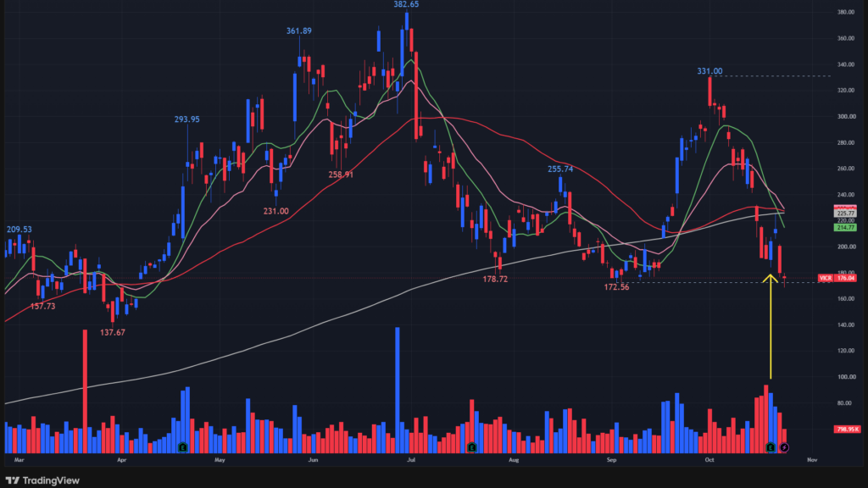
Task: Click the gray 225.77 moving-average label
Action: pyautogui.click(x=845, y=213)
